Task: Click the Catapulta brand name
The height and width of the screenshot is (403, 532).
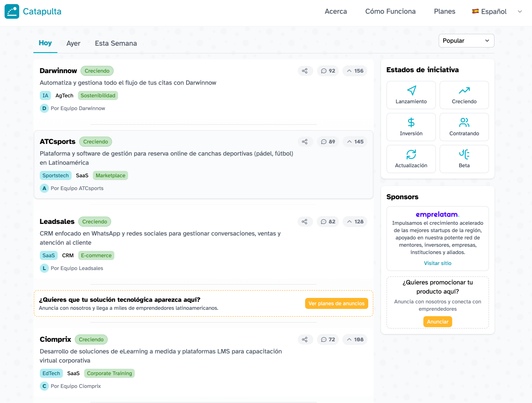Action: point(42,11)
